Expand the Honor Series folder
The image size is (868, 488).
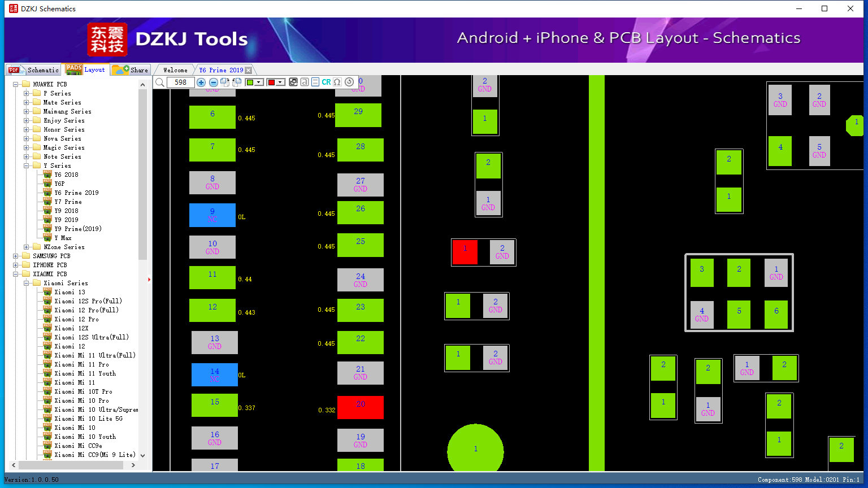point(27,129)
